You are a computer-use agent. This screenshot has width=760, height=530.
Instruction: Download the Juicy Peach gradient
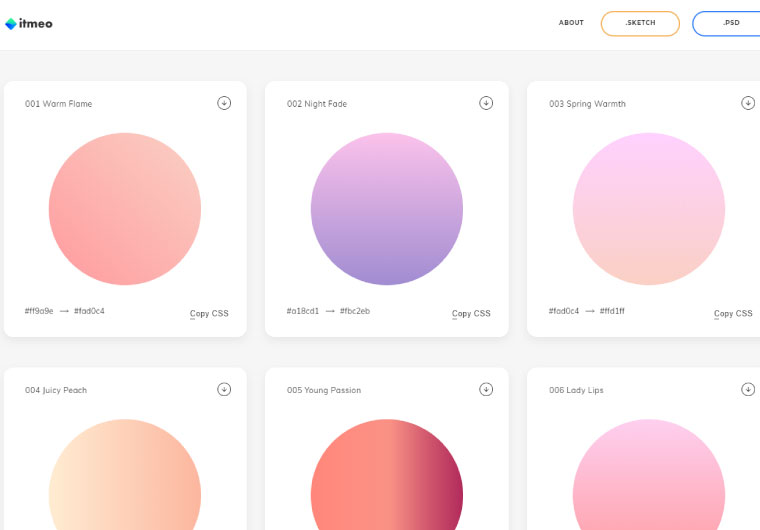(x=224, y=389)
